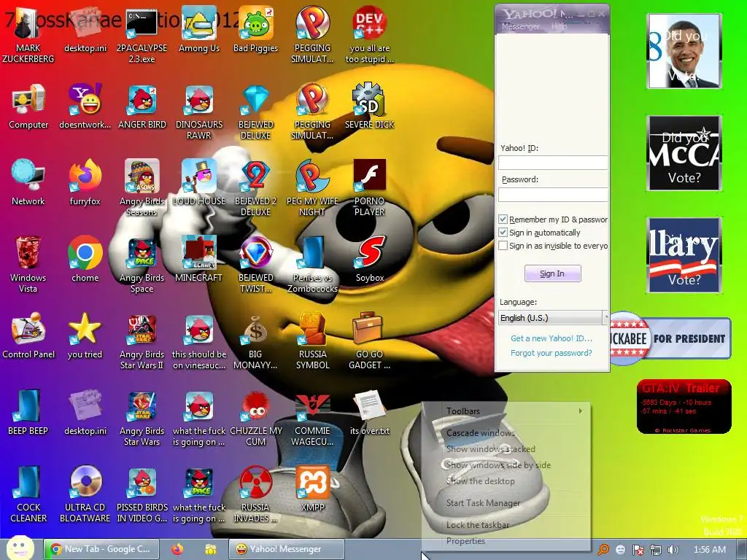Open the GO GO GADGET briefcase icon
747x560 pixels.
tap(369, 341)
